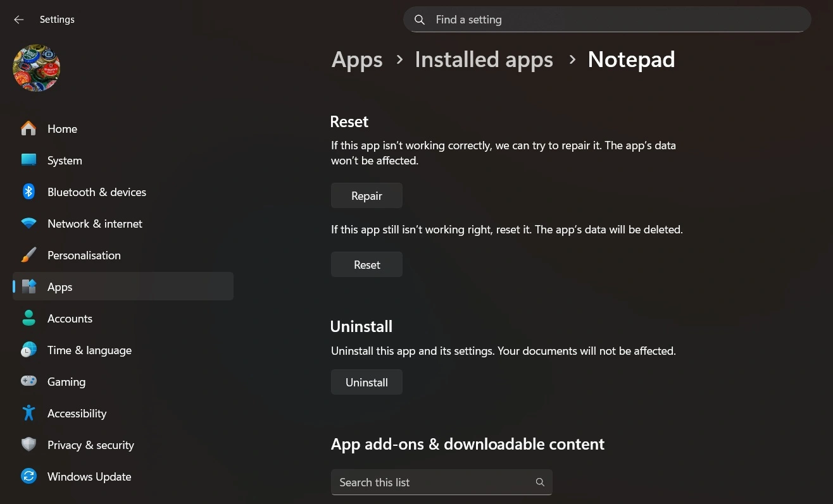Click the magnifier in the Search this list box
Screen dimensions: 833x504
coord(540,482)
